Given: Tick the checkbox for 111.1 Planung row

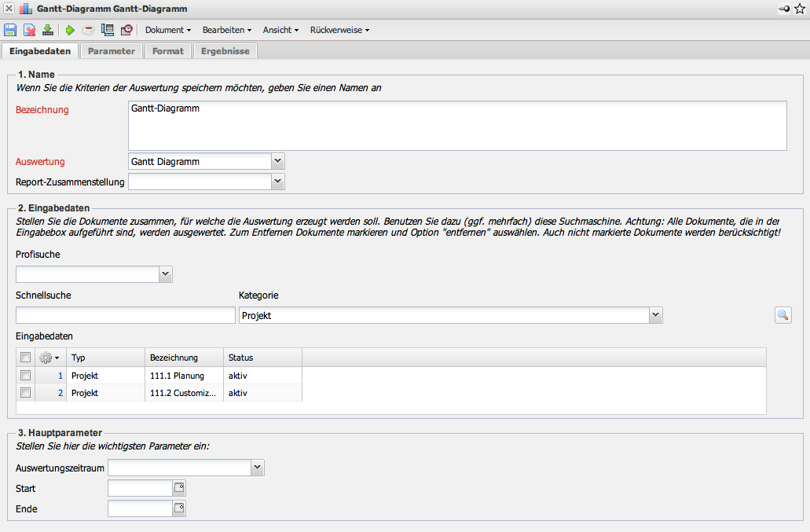Looking at the screenshot, I should [x=26, y=376].
